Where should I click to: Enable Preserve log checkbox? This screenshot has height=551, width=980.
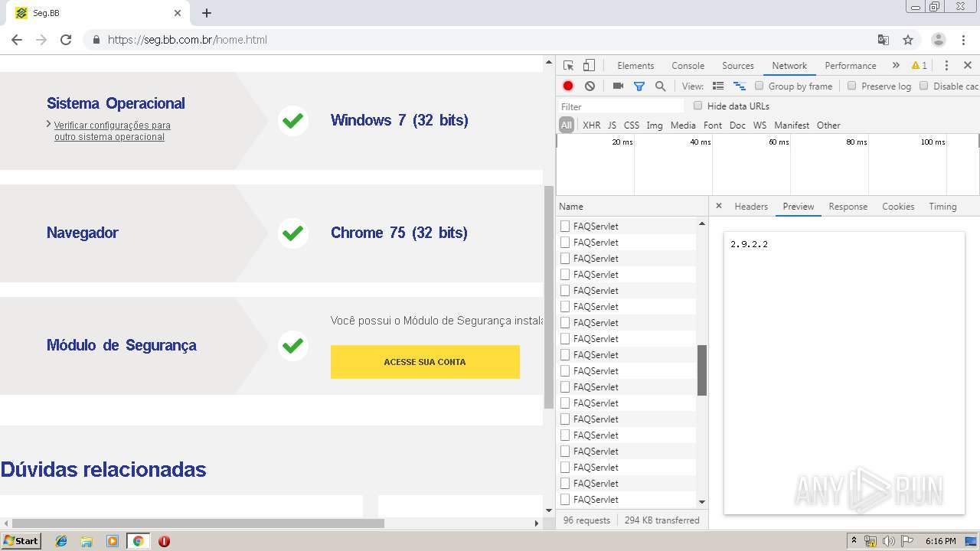click(x=851, y=86)
